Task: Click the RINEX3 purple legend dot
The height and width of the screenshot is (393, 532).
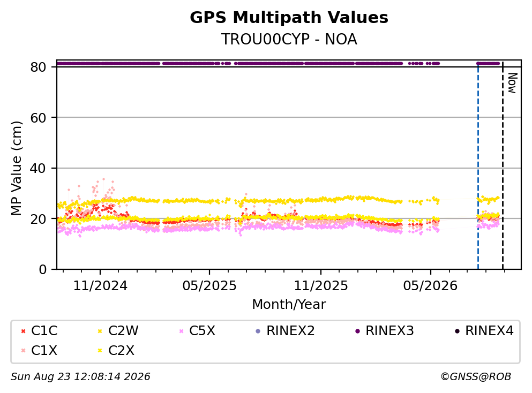Action: pyautogui.click(x=357, y=331)
